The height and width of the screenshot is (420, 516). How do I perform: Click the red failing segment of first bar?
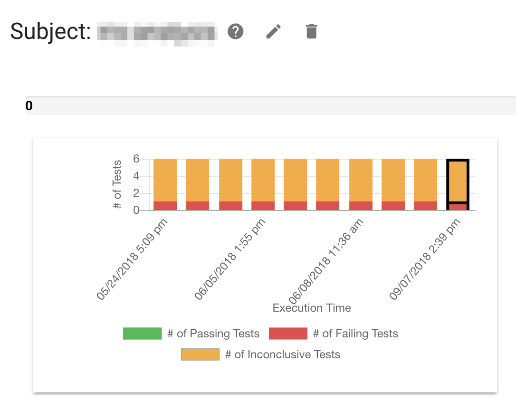coord(165,206)
